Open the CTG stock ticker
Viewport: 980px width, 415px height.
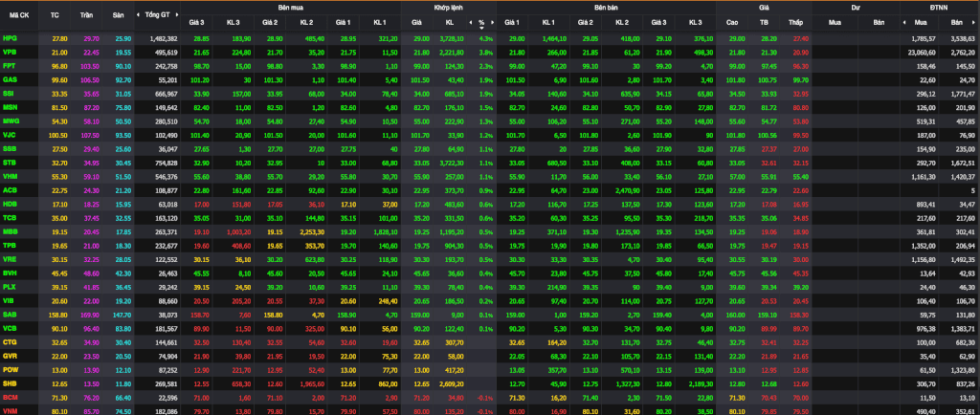click(x=10, y=341)
